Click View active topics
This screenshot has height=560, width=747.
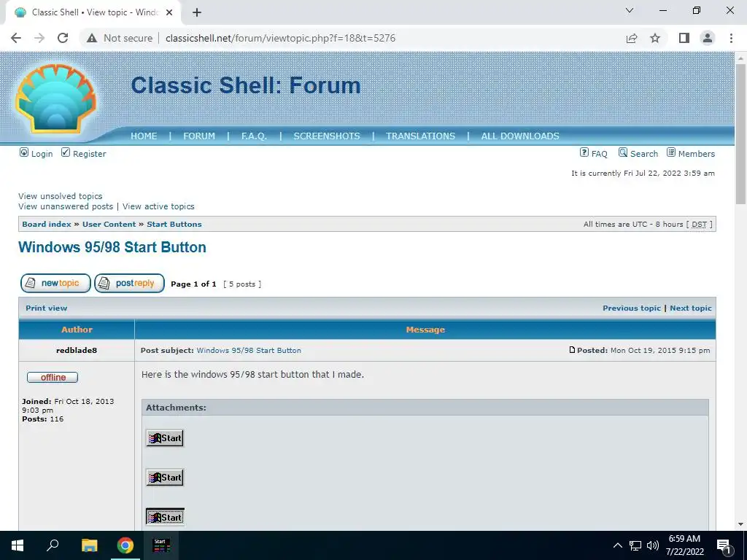click(158, 206)
